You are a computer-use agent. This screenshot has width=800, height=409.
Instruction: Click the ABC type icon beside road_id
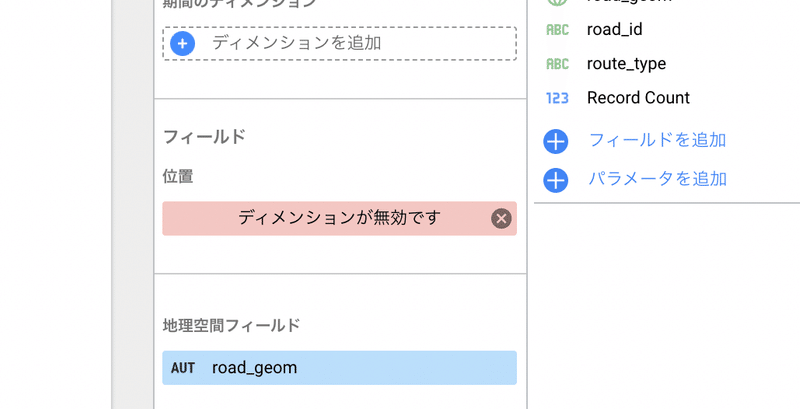coord(557,30)
